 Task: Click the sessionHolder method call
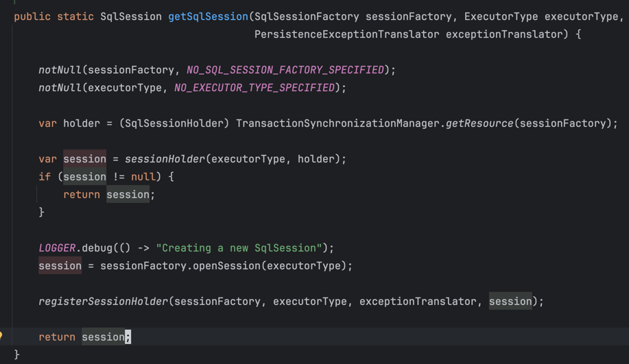click(x=165, y=159)
